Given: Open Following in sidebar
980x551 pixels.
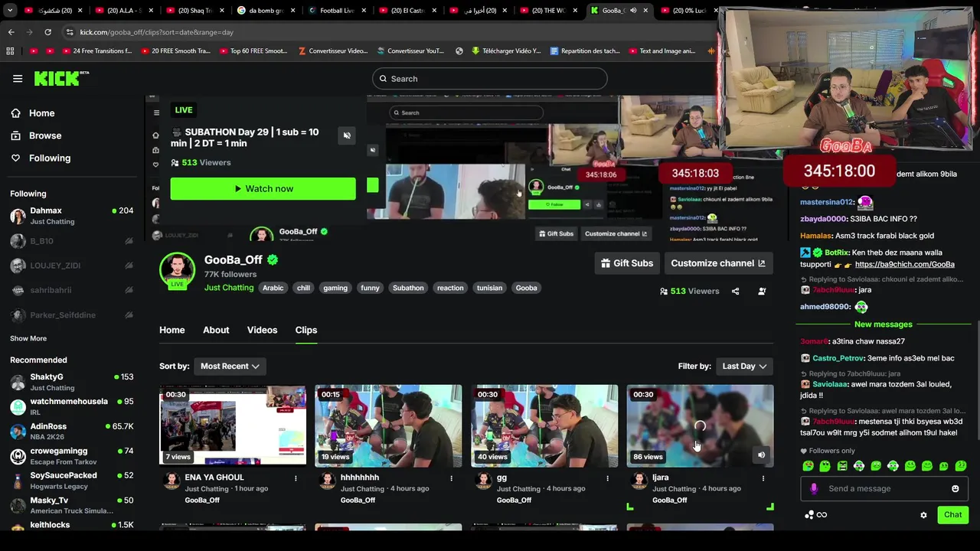Looking at the screenshot, I should (x=49, y=158).
